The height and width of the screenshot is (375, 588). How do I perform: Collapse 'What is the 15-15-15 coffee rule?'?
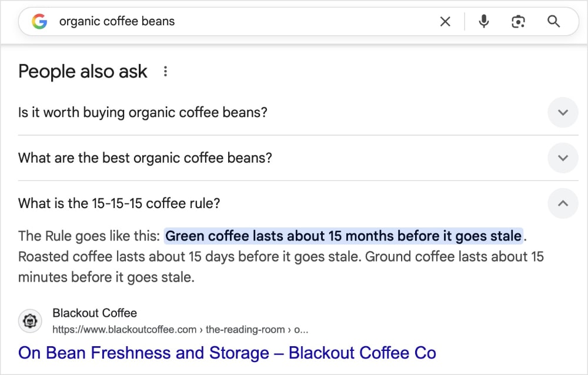(563, 203)
